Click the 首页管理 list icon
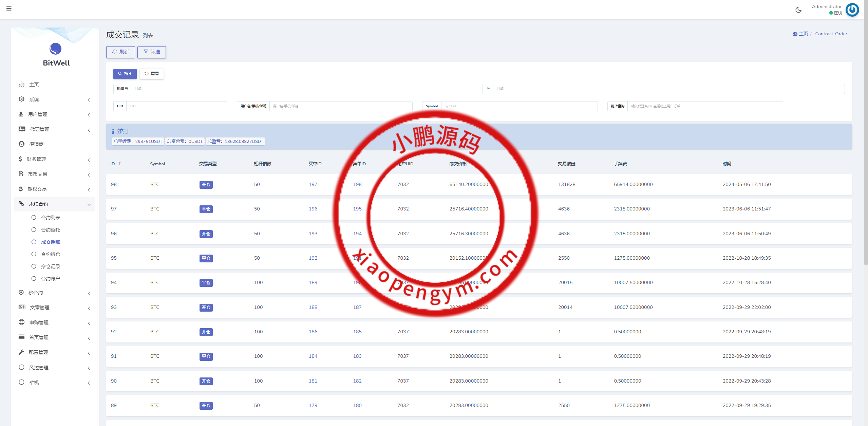The height and width of the screenshot is (426, 868). (22, 337)
